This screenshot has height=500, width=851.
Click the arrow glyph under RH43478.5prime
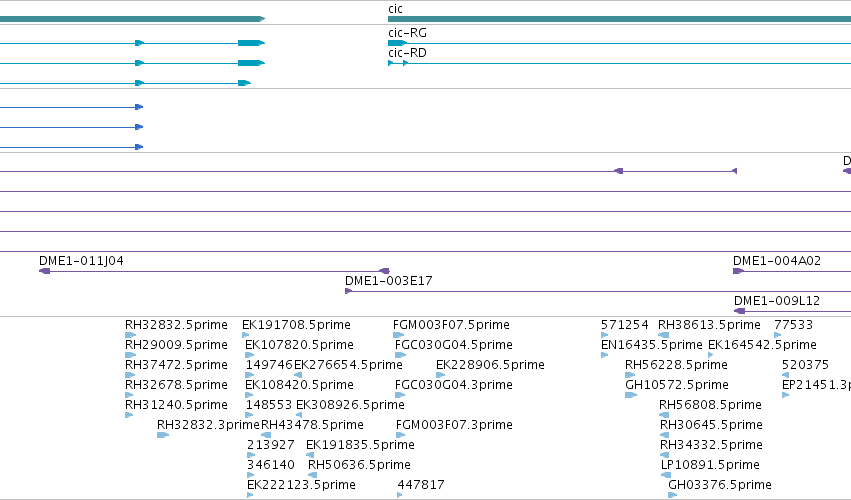pos(266,435)
